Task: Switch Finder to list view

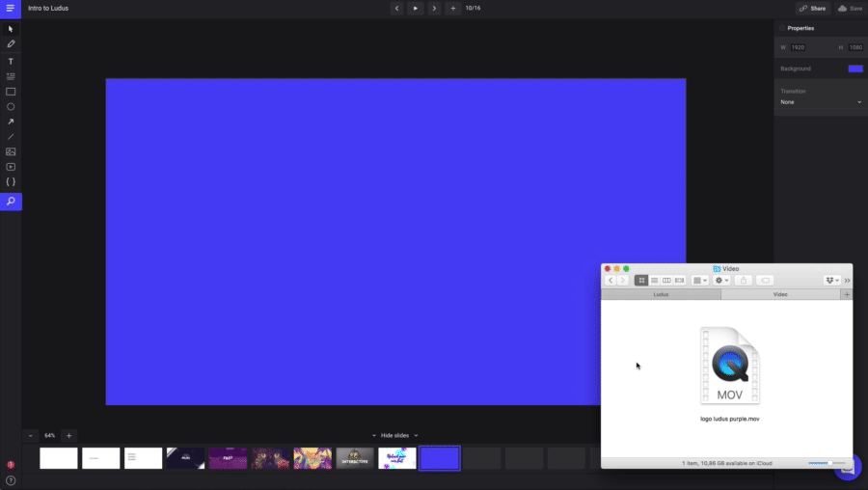Action: [654, 281]
